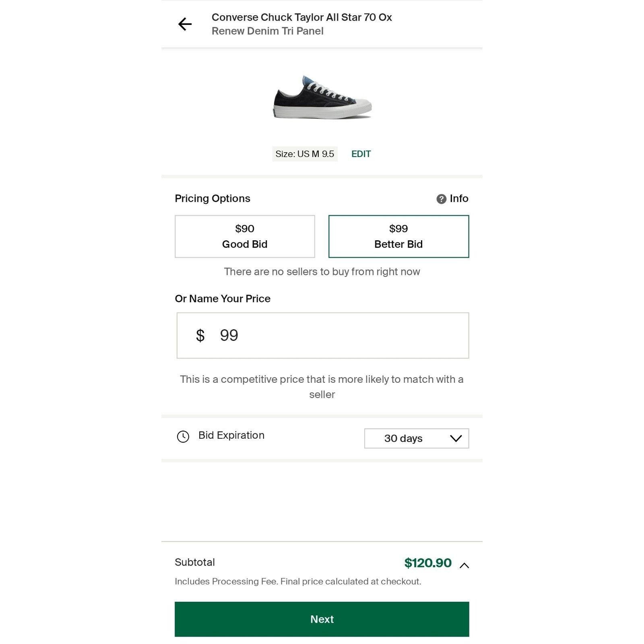Click the Info label beside Pricing Options

point(459,198)
